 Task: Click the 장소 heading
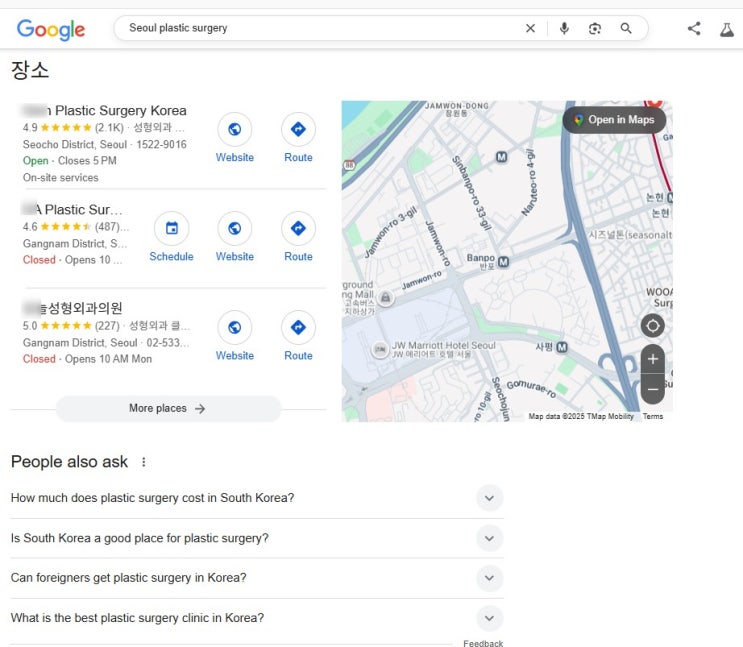[30, 70]
